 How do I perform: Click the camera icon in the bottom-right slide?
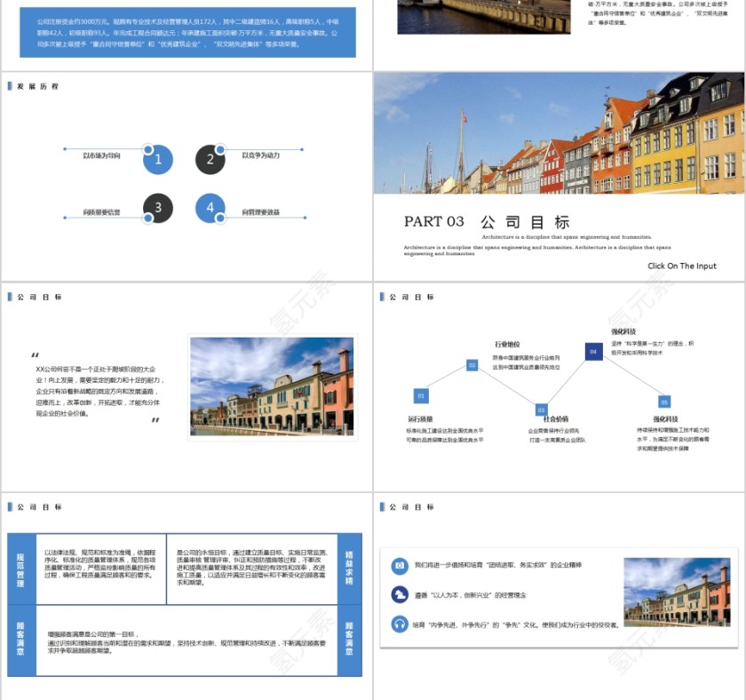pos(400,565)
